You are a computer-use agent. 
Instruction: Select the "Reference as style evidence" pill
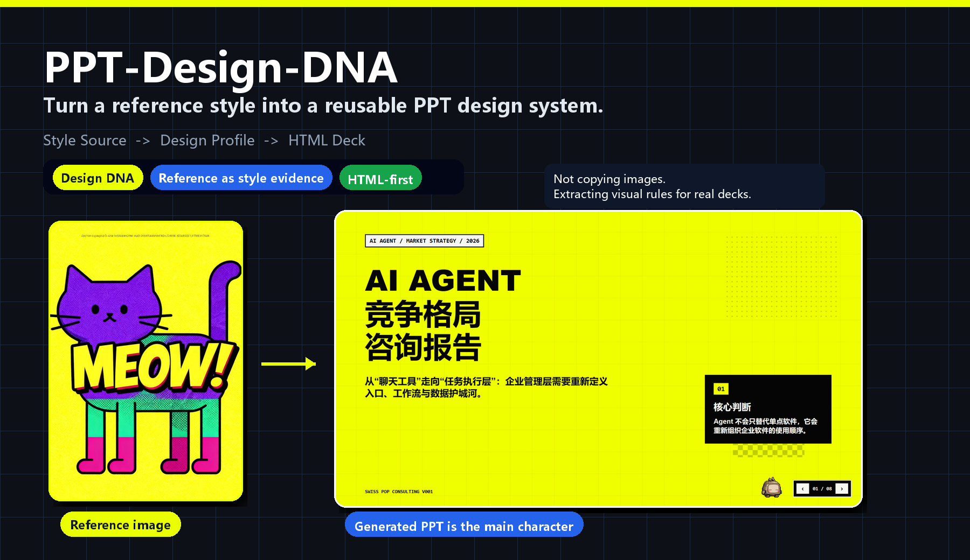[x=241, y=178]
